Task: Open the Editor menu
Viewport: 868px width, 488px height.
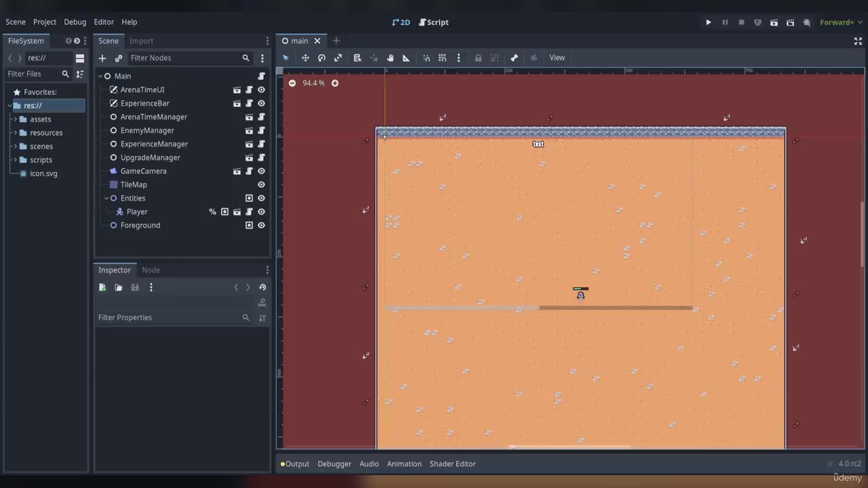Action: pyautogui.click(x=104, y=22)
